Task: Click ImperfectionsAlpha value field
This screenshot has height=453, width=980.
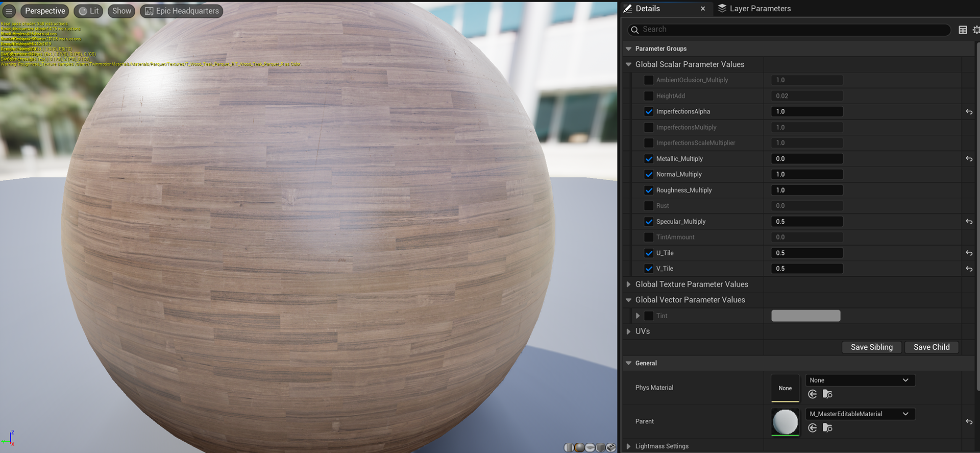Action: coord(807,111)
